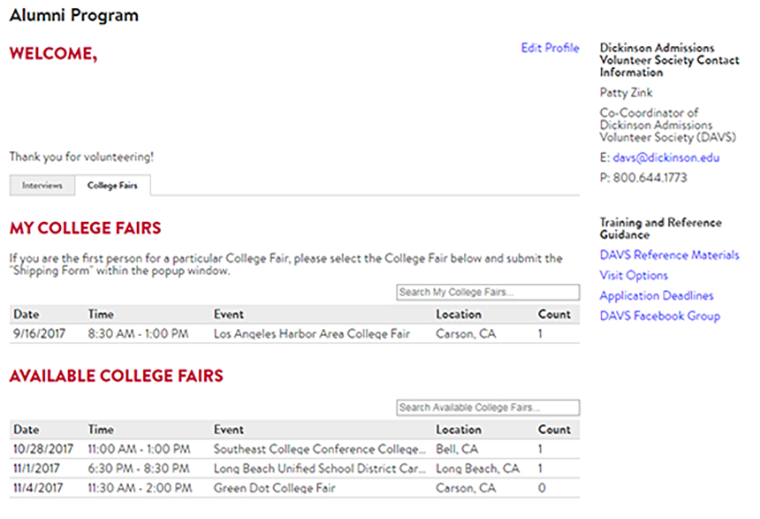Screen dimensions: 760x519
Task: Click the 6:30 PM - 8:30 PM time cell
Action: click(139, 469)
